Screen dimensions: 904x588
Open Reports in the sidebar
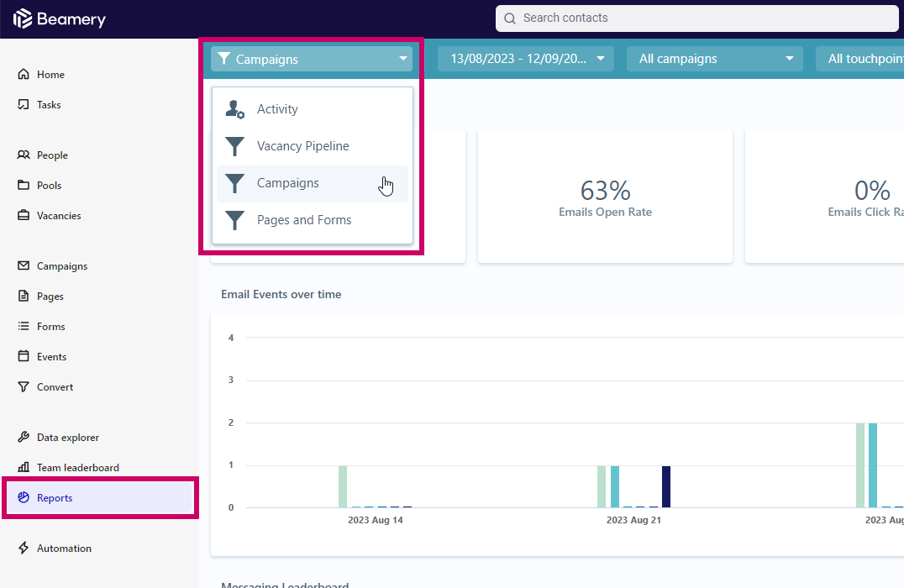[55, 498]
